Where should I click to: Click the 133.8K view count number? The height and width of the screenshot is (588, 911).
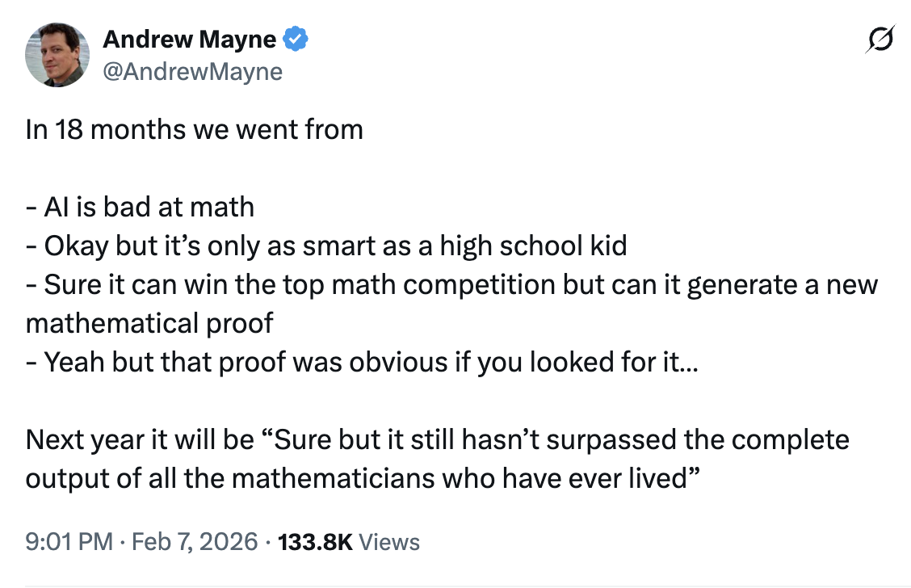click(315, 541)
